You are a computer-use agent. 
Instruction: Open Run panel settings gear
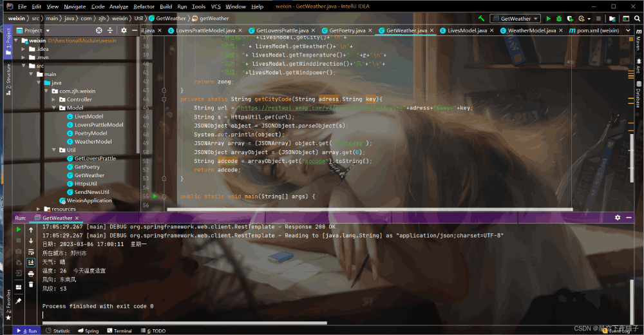(618, 218)
